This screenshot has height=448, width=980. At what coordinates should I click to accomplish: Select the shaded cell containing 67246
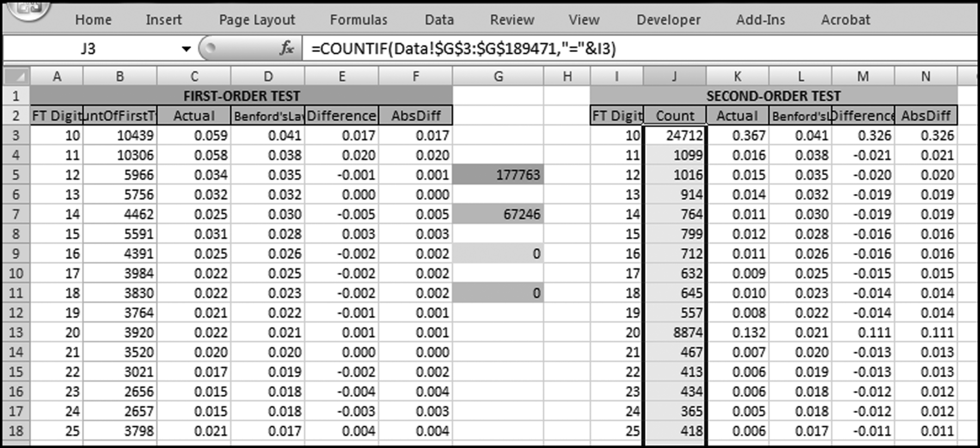pos(498,214)
